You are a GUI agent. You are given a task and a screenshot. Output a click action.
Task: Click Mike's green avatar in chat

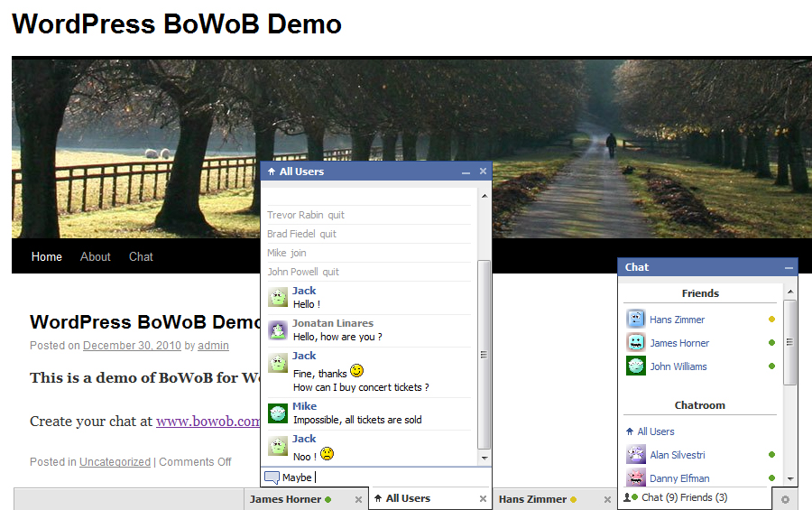click(x=278, y=413)
